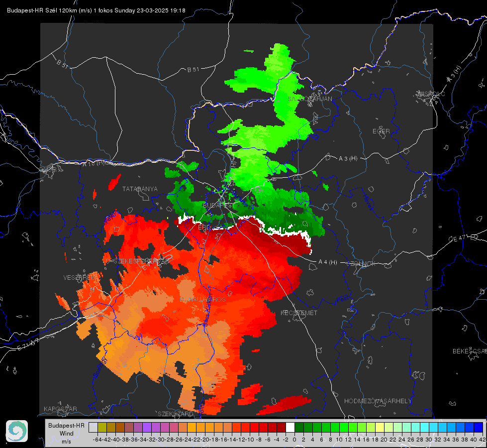Click the TATABANYA city label

140,189
